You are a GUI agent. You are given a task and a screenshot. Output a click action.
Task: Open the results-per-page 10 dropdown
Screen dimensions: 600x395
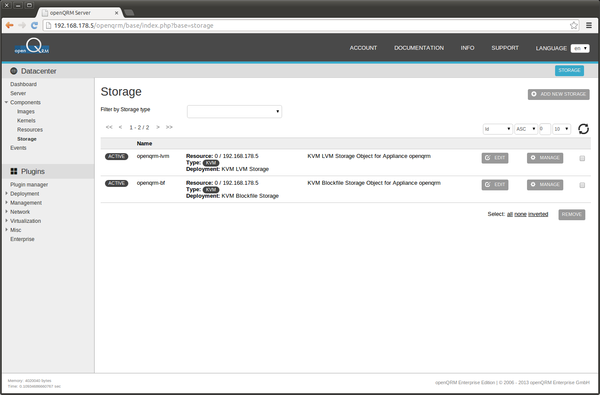[x=561, y=129]
